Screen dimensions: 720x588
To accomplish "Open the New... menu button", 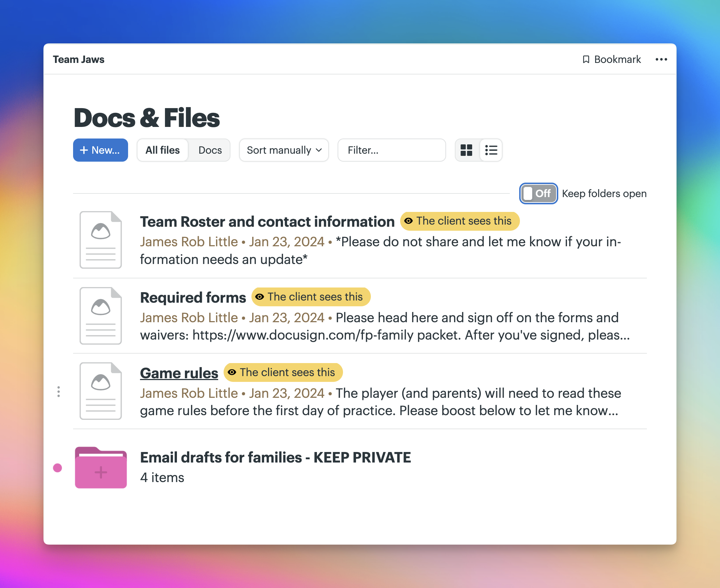I will click(101, 150).
